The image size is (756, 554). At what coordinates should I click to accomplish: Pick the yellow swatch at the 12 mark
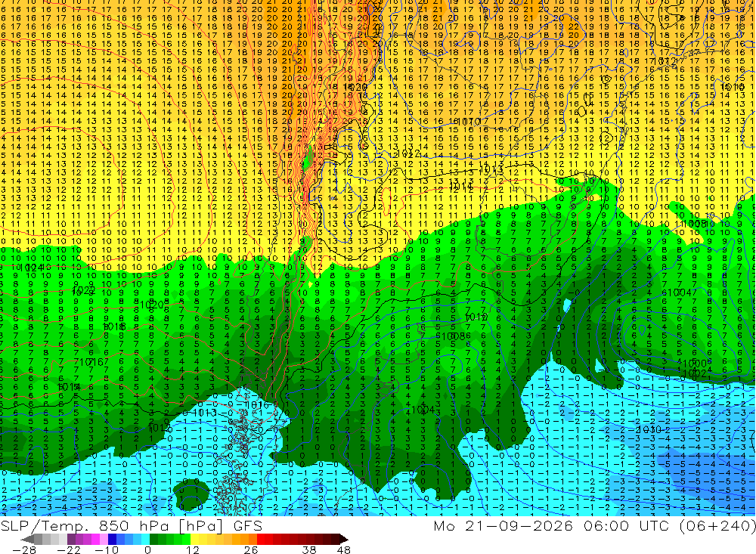(x=195, y=540)
